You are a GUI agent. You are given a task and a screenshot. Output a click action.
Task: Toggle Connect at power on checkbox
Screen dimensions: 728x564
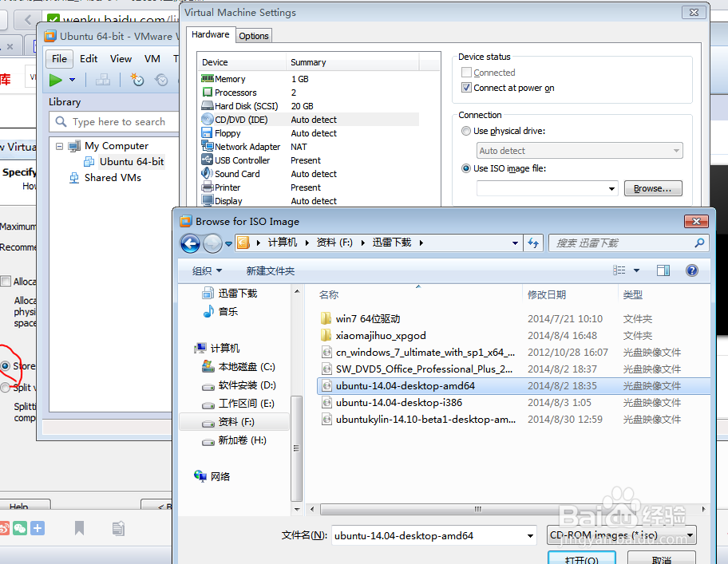click(x=467, y=88)
